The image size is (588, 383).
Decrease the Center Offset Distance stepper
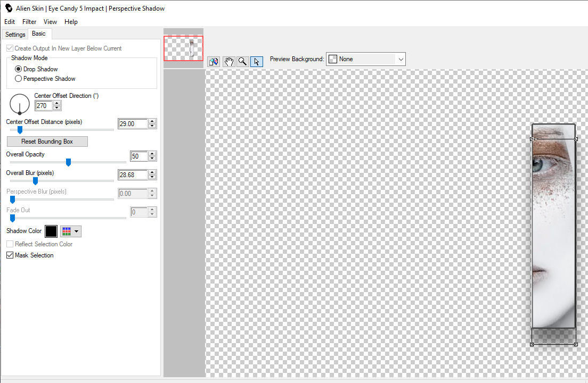coord(152,126)
